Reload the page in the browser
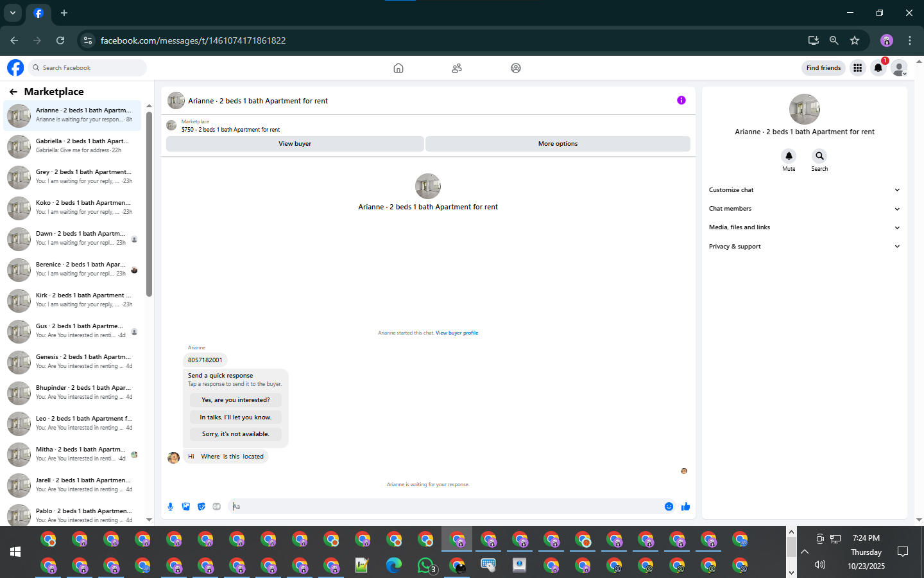The image size is (924, 578). coord(60,40)
